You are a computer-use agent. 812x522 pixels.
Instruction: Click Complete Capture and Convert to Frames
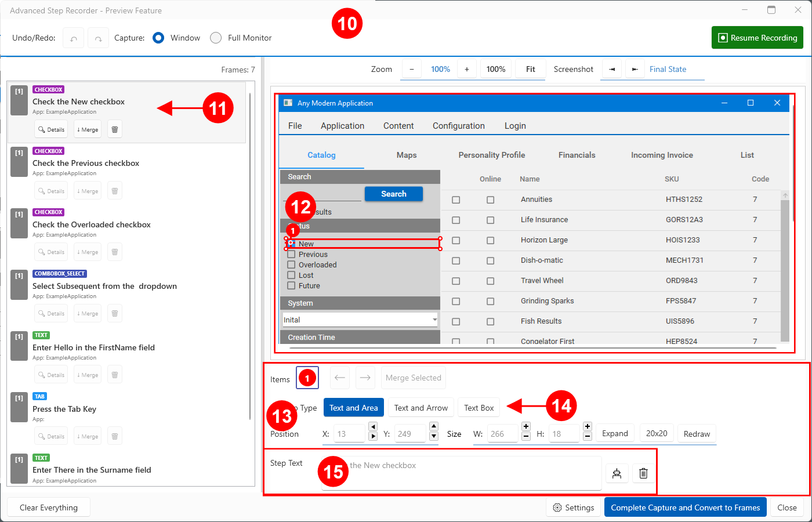coord(685,507)
